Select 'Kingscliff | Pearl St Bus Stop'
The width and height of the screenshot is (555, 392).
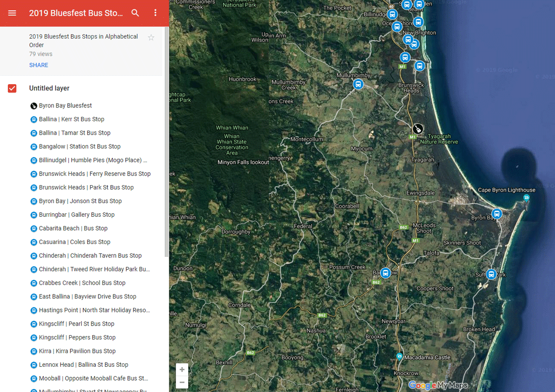pos(76,324)
